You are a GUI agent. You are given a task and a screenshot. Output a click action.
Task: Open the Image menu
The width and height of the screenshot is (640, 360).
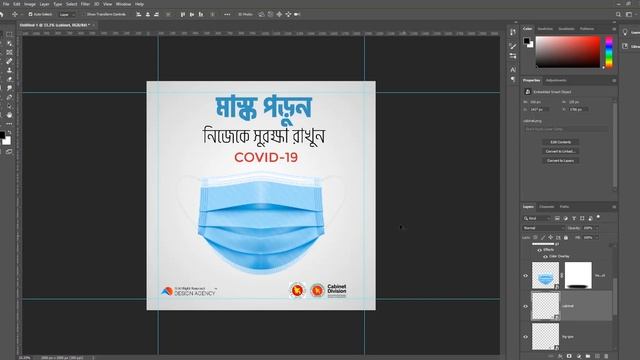(x=30, y=4)
